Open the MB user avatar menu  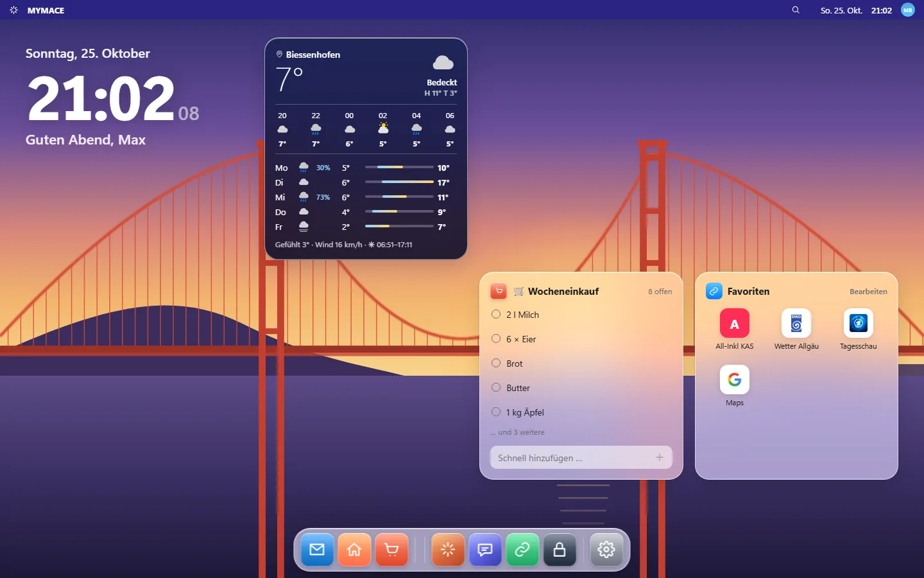[908, 10]
